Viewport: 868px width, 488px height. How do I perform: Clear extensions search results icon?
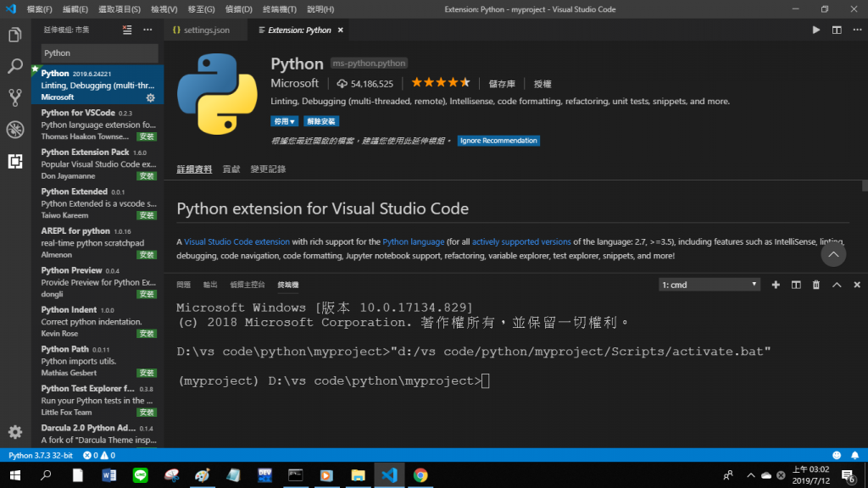(127, 30)
